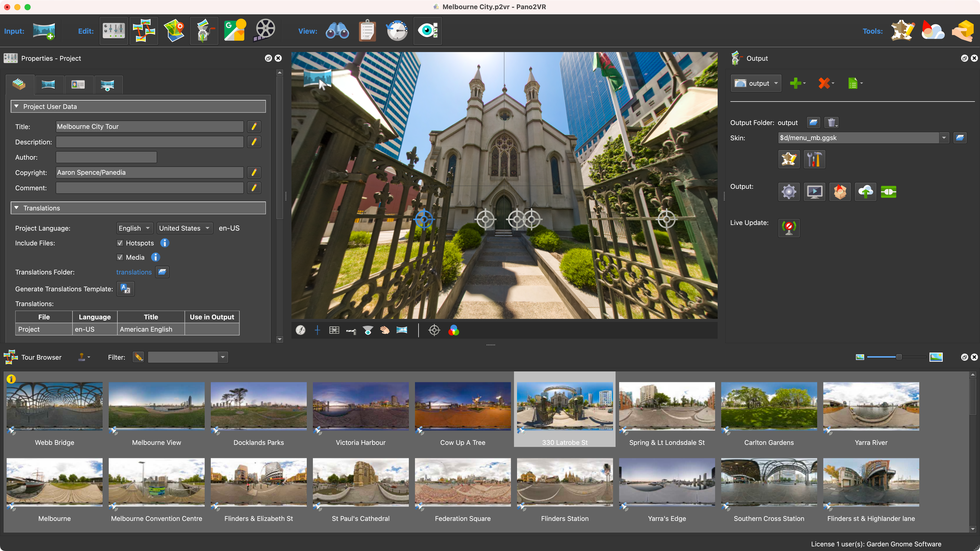Screen dimensions: 980x551
Task: Collapse the Translations section
Action: click(x=17, y=208)
